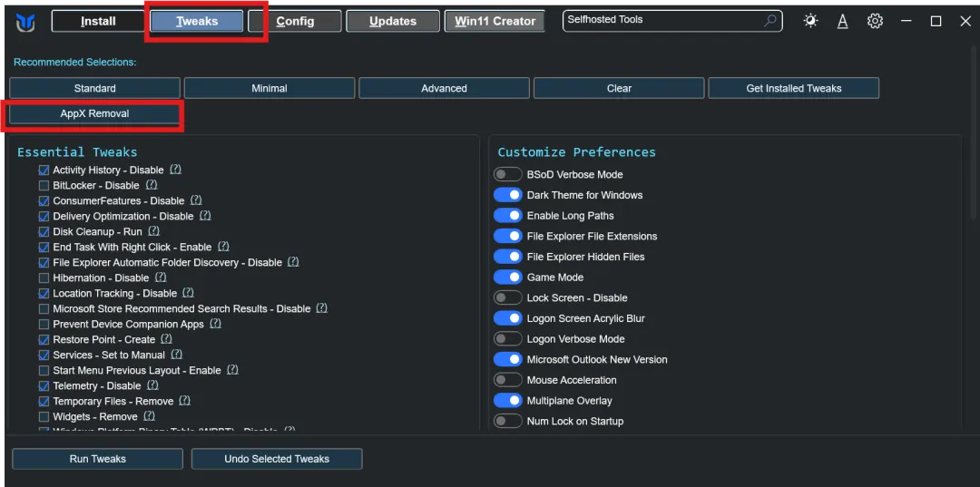Viewport: 980px width, 487px height.
Task: Uncheck Temporary Files - Remove checkbox
Action: coord(44,401)
